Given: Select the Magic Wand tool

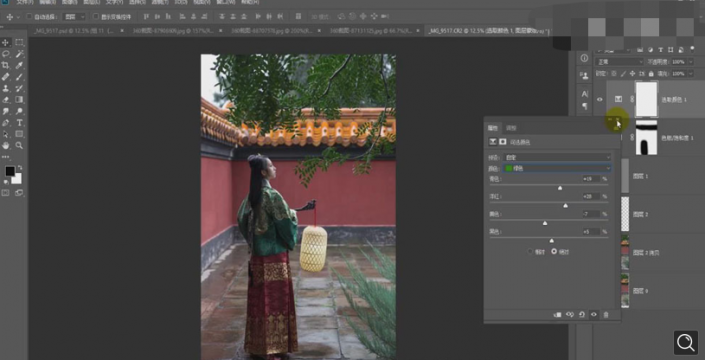Looking at the screenshot, I should pyautogui.click(x=19, y=54).
